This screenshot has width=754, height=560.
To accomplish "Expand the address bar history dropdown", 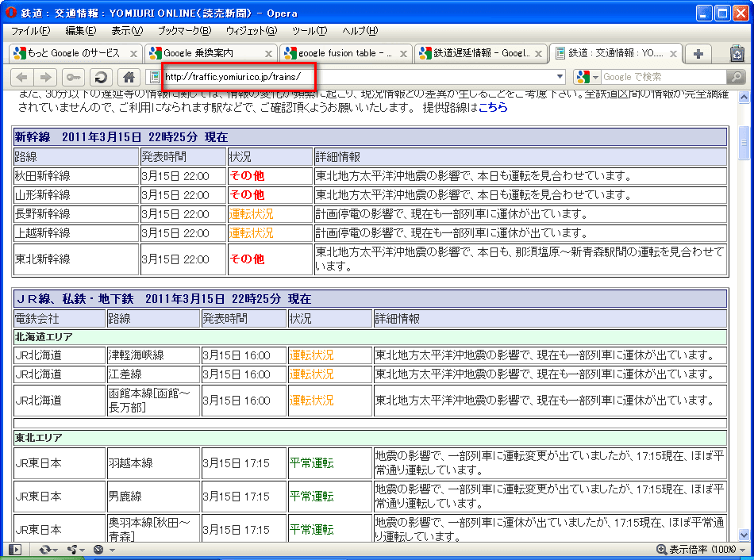I will [x=560, y=77].
